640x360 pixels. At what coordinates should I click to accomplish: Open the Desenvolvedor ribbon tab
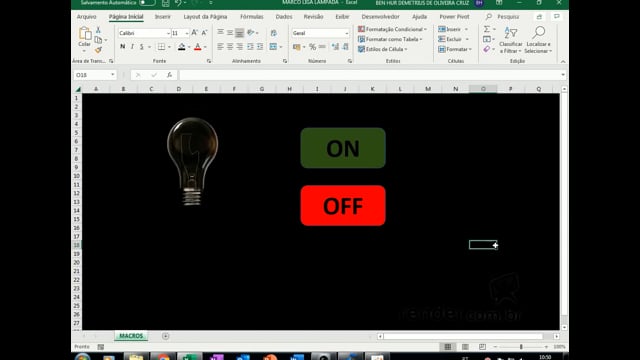point(380,17)
